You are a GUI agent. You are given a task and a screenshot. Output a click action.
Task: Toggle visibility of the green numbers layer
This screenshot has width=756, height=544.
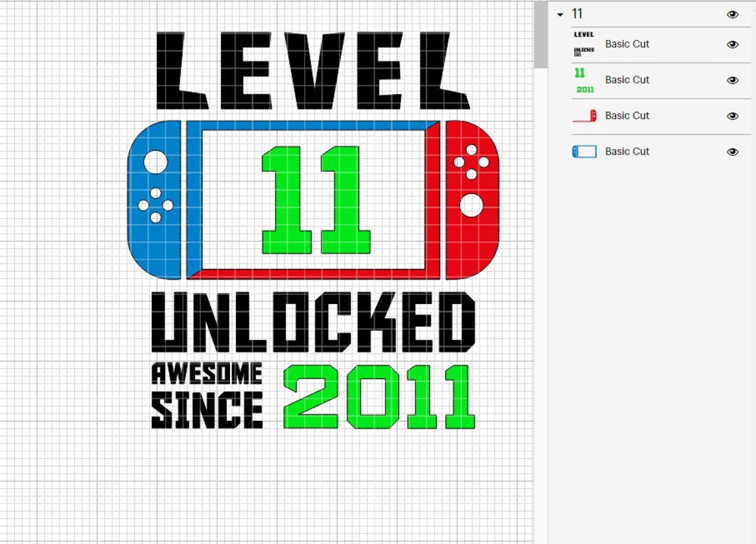coord(733,80)
